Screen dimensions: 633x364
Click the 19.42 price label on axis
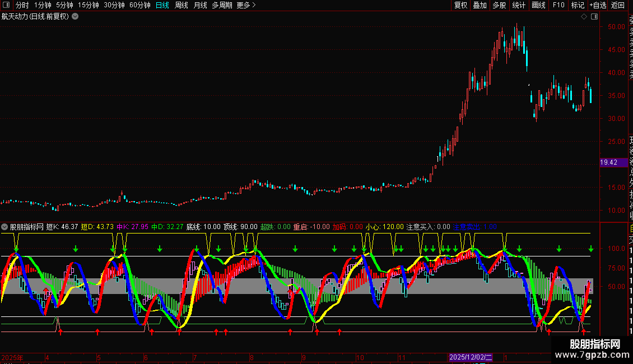(x=608, y=162)
